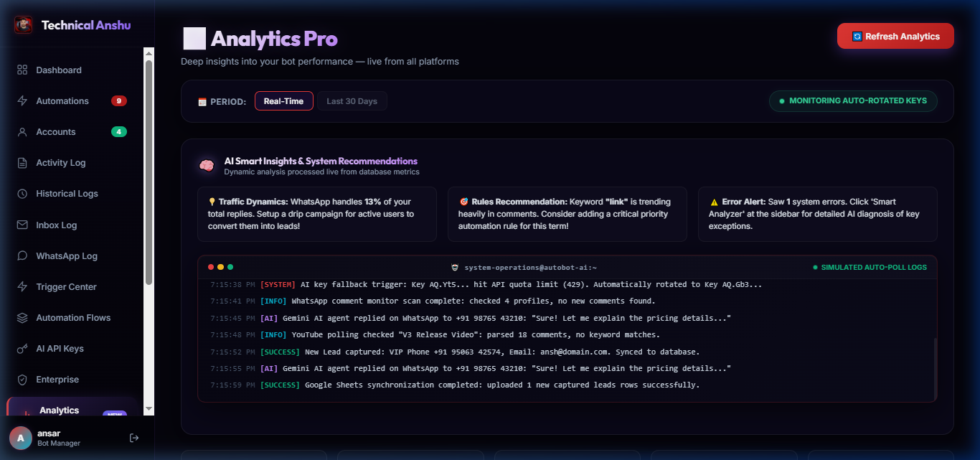Image resolution: width=980 pixels, height=460 pixels.
Task: Open the Accounts menu item
Action: (72, 132)
